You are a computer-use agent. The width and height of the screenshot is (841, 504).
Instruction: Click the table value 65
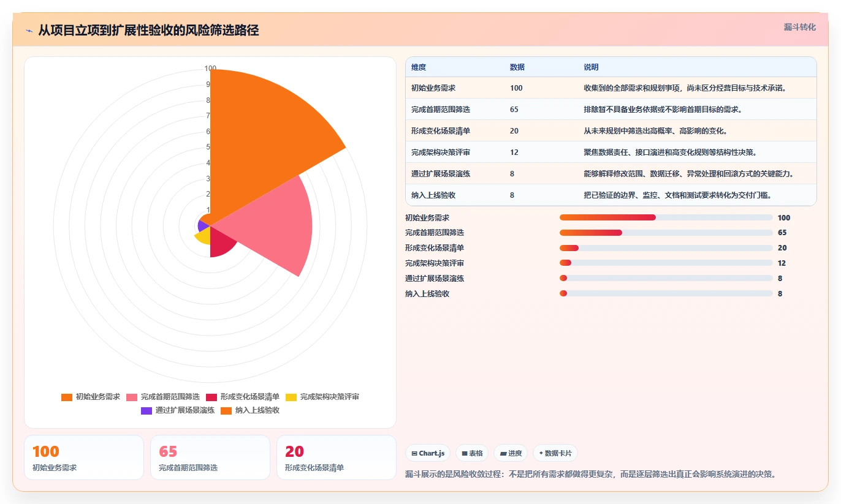[514, 110]
